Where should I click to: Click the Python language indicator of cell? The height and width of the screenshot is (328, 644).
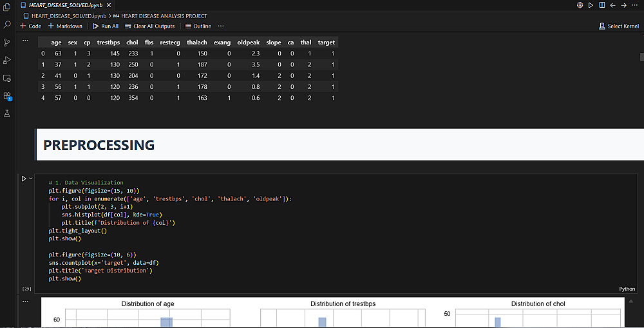pos(627,289)
